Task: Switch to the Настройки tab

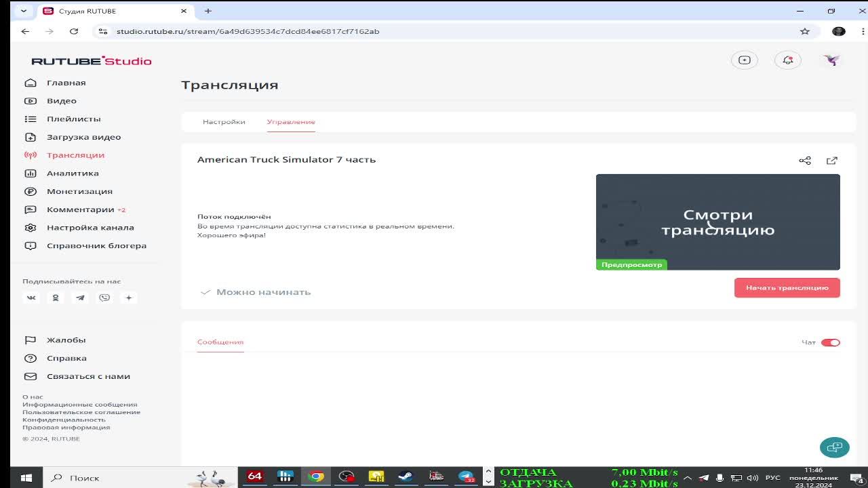Action: 224,122
